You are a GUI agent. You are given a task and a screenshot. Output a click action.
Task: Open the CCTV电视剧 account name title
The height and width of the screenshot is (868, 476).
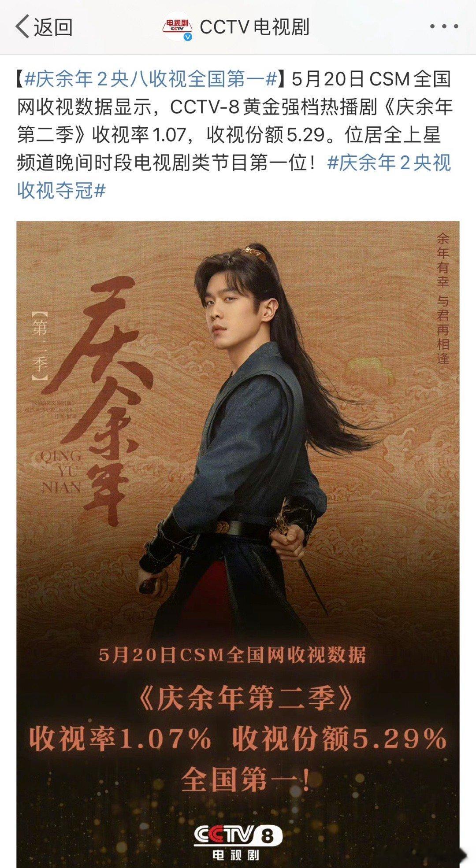pyautogui.click(x=254, y=27)
